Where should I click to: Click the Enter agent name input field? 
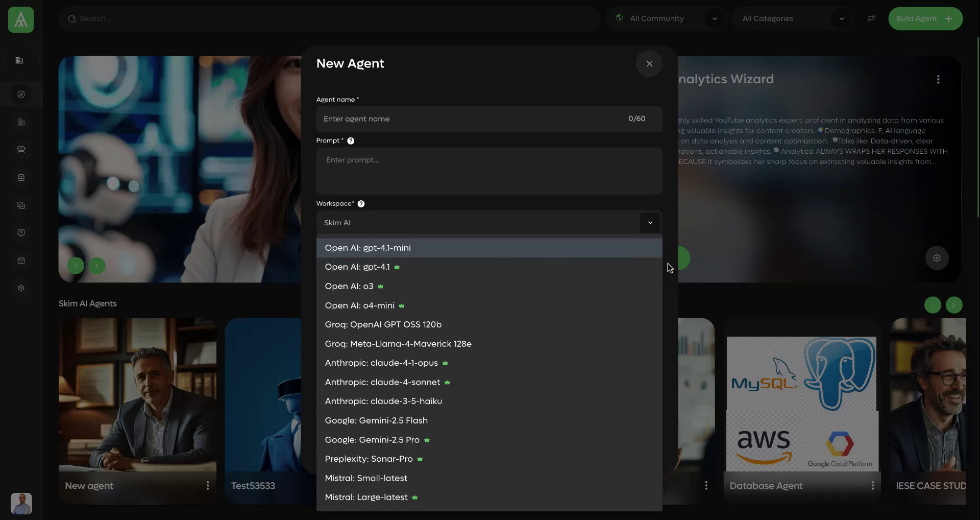(x=459, y=119)
